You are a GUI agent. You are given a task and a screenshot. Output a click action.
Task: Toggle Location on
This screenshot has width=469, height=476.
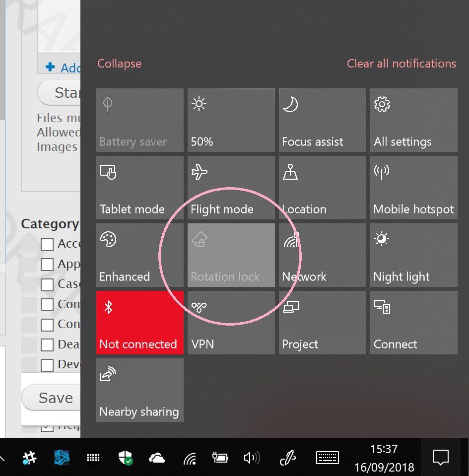pos(322,188)
